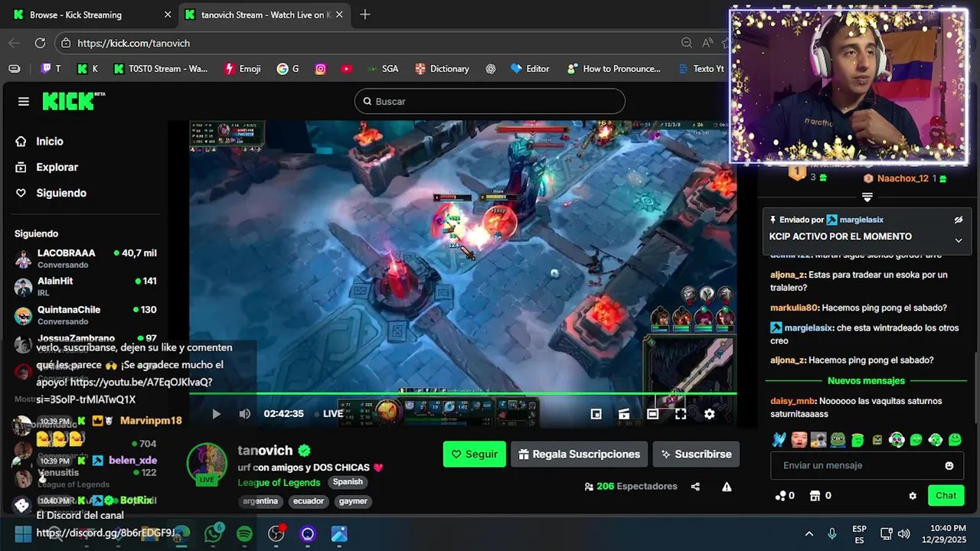The height and width of the screenshot is (551, 980).
Task: Mute the stream volume
Action: point(244,414)
